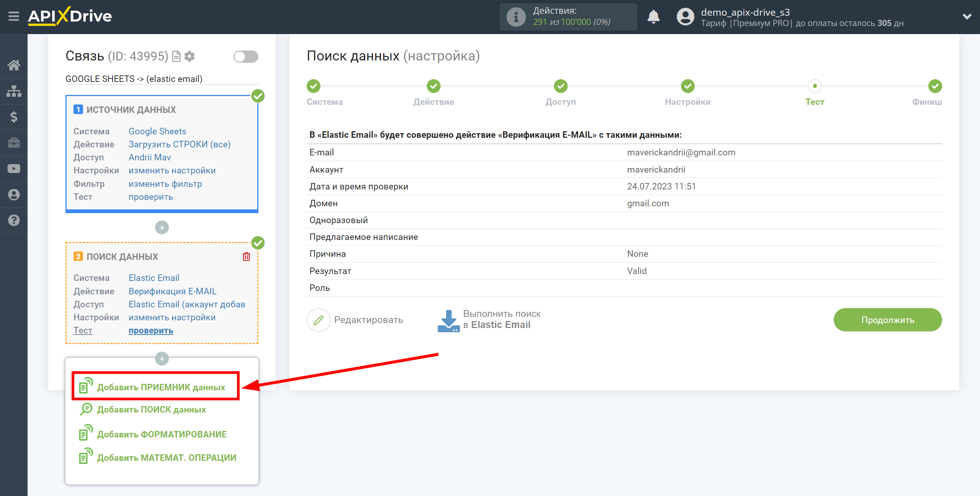Select 'Добавить ПОИСК данных' menu item
Screen dimensions: 980x496
pos(143,410)
